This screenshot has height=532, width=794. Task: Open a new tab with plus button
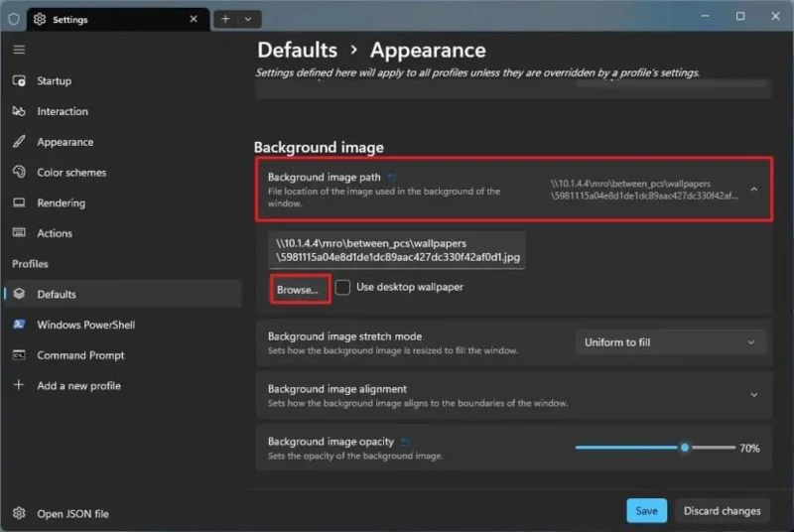point(225,19)
